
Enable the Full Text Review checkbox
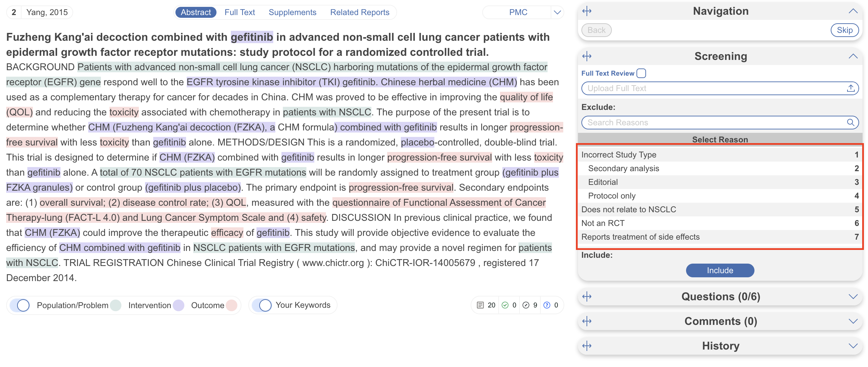pos(641,73)
